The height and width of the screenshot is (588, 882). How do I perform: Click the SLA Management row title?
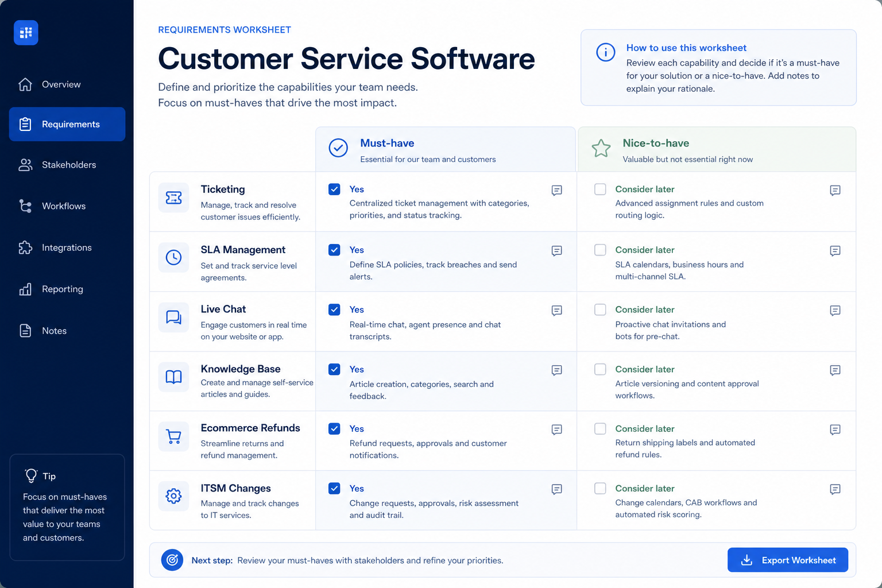point(243,250)
